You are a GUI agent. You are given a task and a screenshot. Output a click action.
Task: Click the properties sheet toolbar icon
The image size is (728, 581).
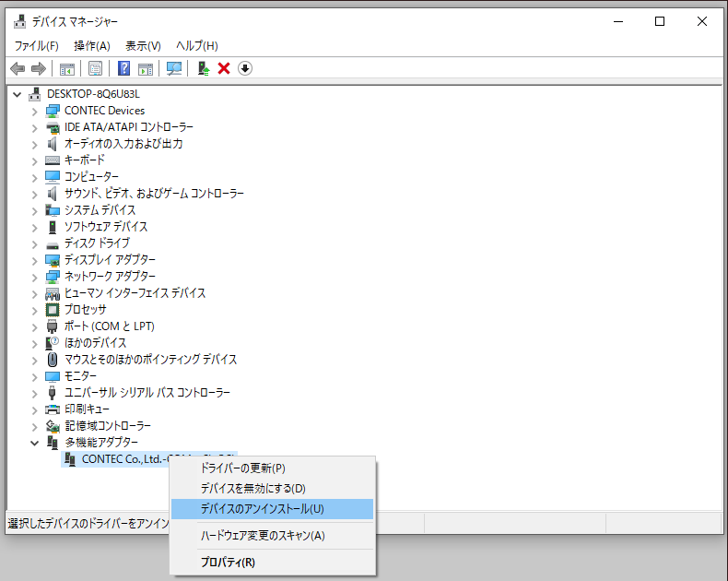click(x=95, y=69)
